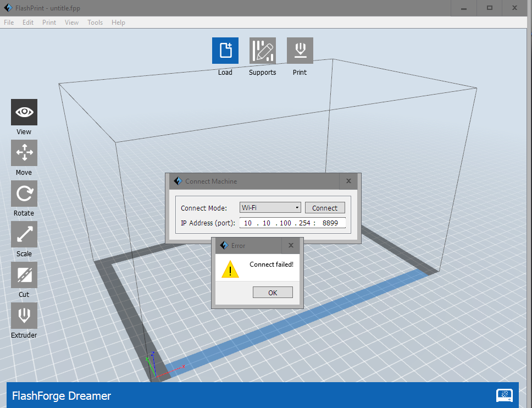
Task: Close the Connect Machine dialog
Action: pos(348,181)
